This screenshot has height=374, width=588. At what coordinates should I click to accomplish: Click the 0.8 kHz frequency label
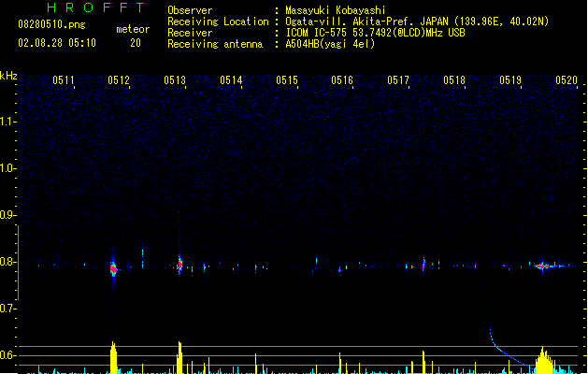click(x=7, y=262)
